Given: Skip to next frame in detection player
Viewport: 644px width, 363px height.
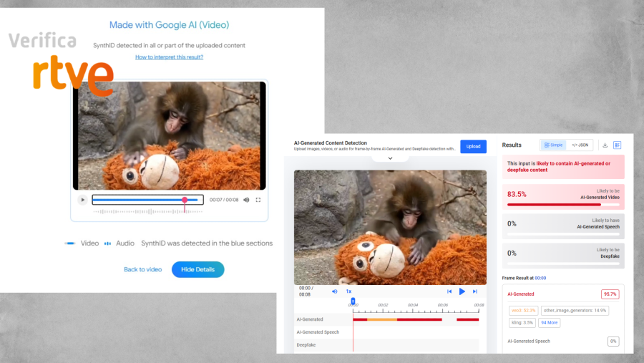Looking at the screenshot, I should pos(475,291).
